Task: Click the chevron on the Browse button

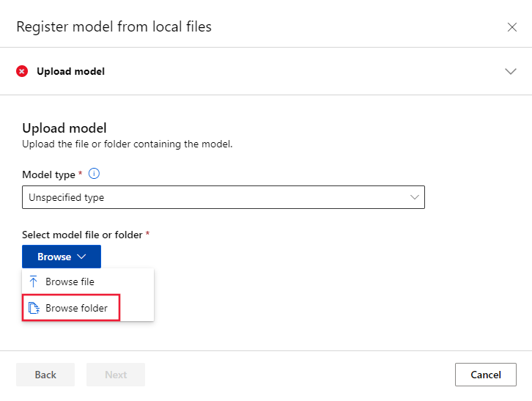Action: 81,257
